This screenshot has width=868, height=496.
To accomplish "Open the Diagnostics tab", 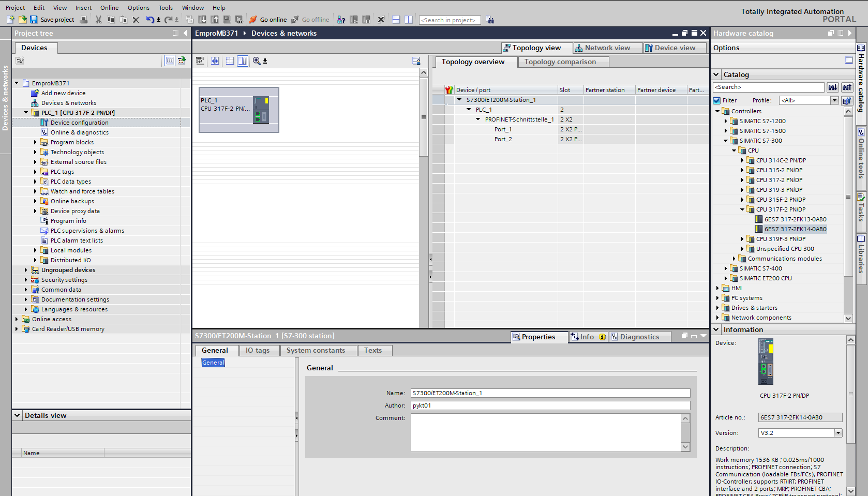I will (x=639, y=337).
